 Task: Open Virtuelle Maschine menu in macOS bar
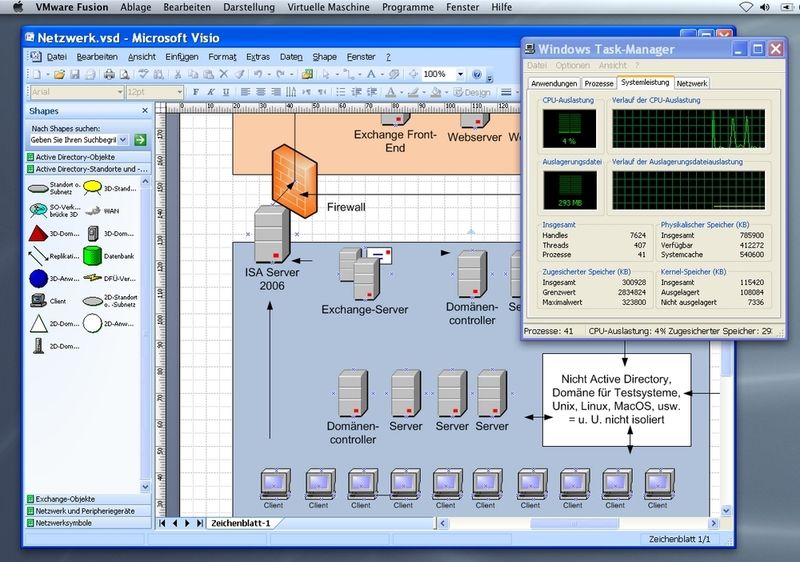(x=329, y=7)
